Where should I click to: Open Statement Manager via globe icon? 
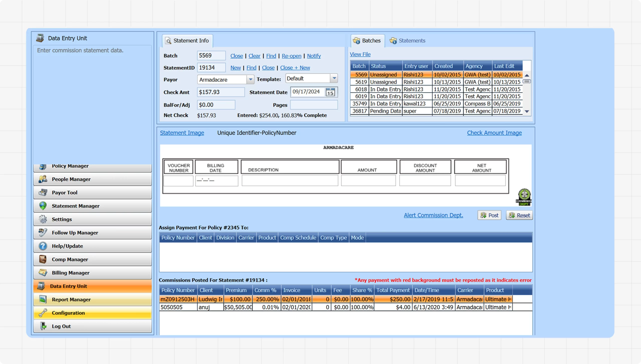[x=43, y=206]
